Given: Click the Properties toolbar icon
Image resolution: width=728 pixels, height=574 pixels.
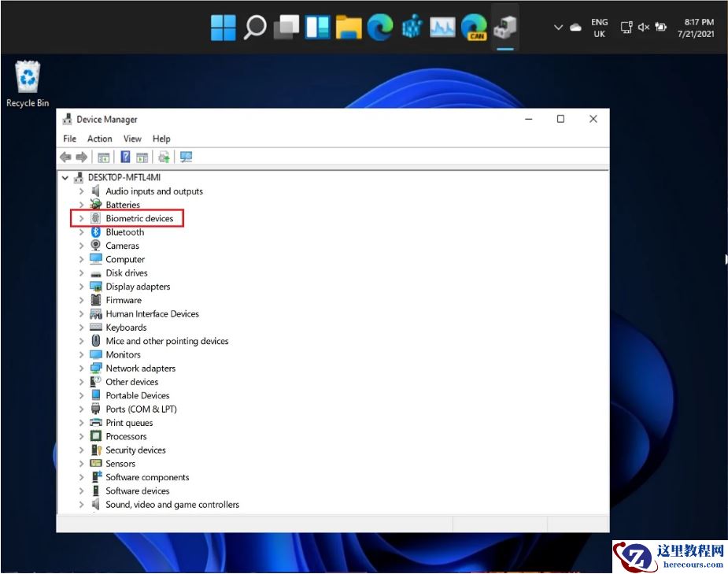Looking at the screenshot, I should [103, 157].
